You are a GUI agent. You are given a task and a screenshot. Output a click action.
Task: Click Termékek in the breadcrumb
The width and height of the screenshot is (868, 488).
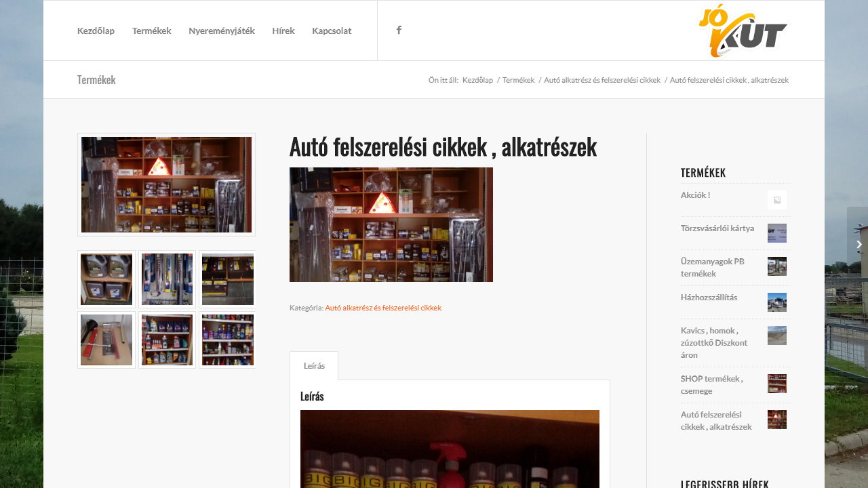pos(519,80)
